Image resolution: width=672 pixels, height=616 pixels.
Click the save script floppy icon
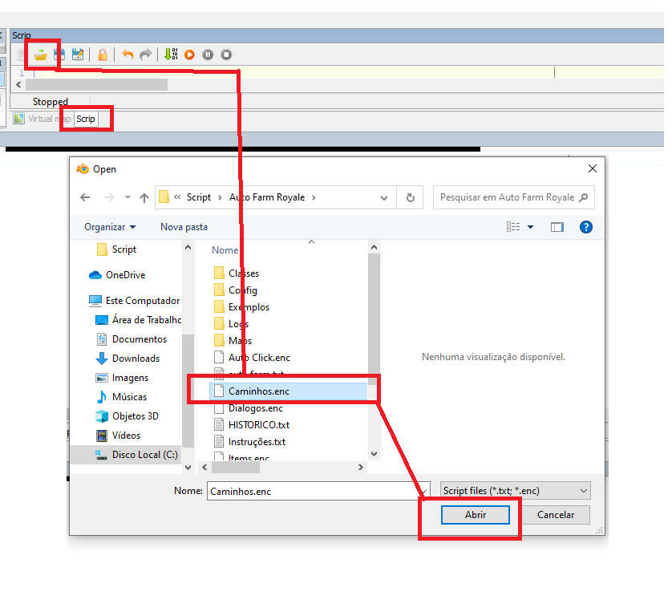point(59,55)
